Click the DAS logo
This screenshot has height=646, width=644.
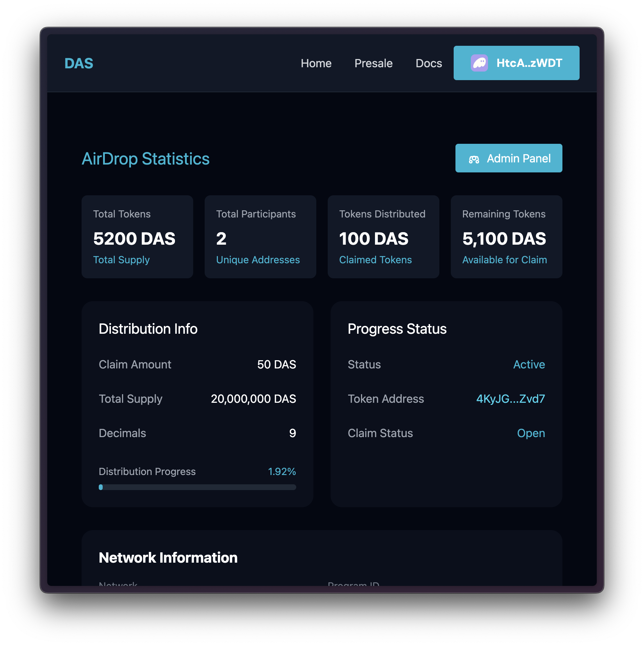click(79, 64)
